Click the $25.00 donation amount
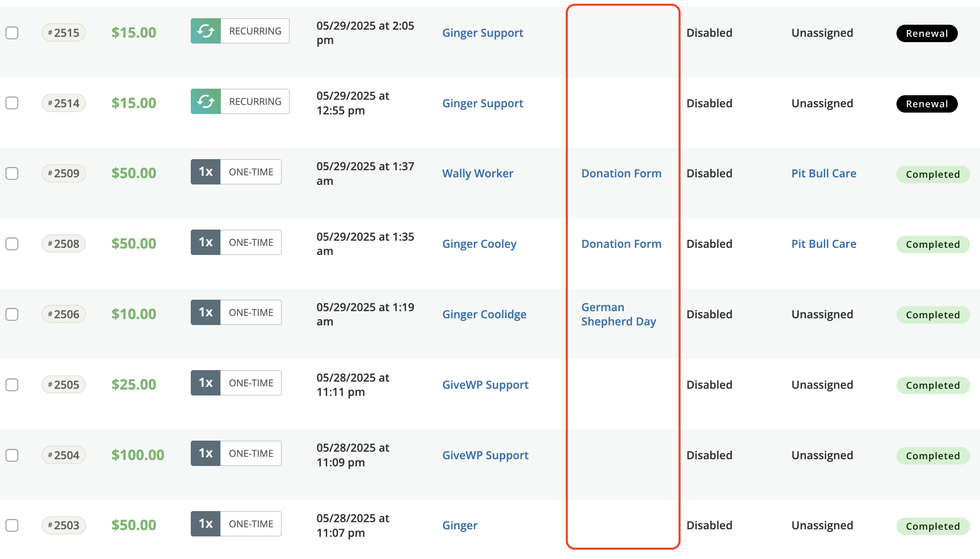The width and height of the screenshot is (980, 559). pos(134,384)
